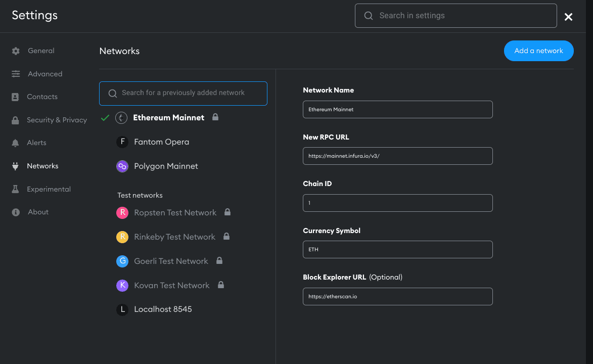Image resolution: width=593 pixels, height=364 pixels.
Task: Click the Polygon Mainnet network icon
Action: (122, 166)
